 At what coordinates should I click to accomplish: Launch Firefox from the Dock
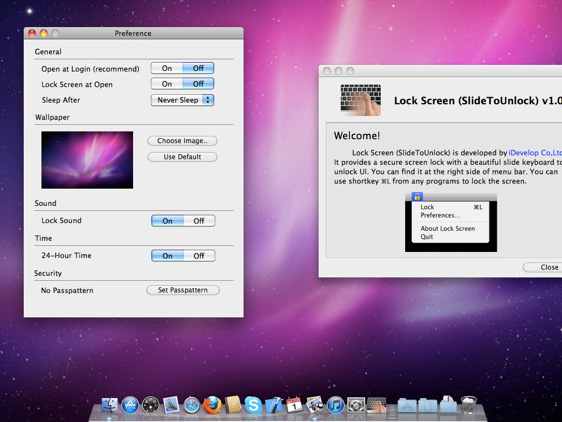pos(212,405)
